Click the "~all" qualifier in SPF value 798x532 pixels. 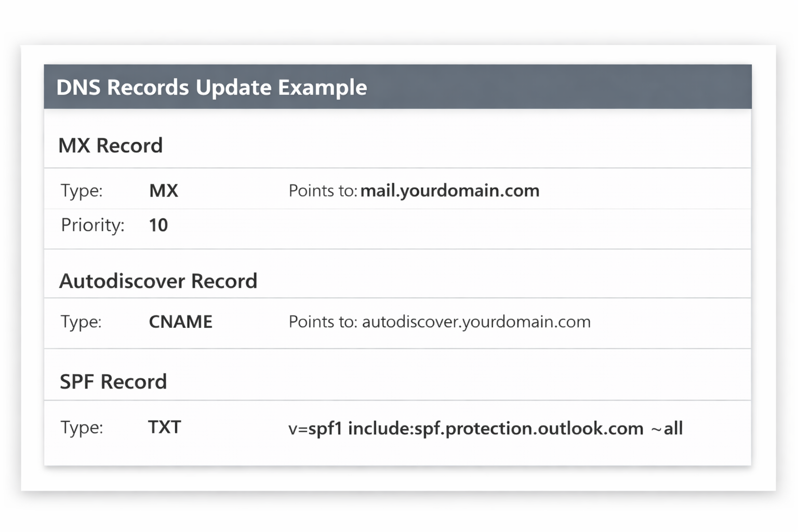pos(667,429)
